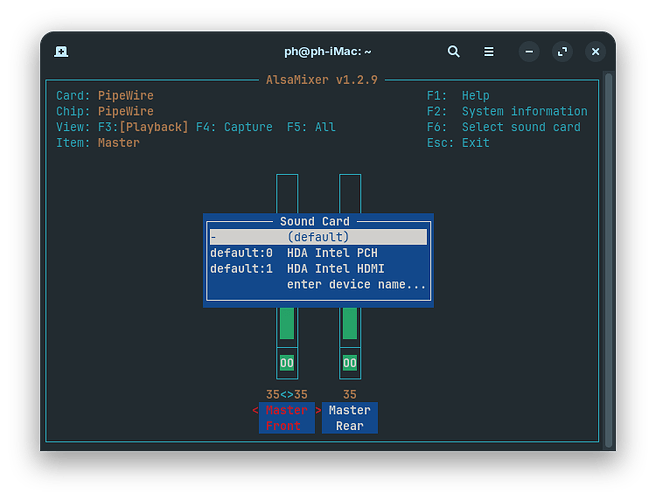Switch to F4 Capture view
This screenshot has height=500, width=655.
point(234,127)
